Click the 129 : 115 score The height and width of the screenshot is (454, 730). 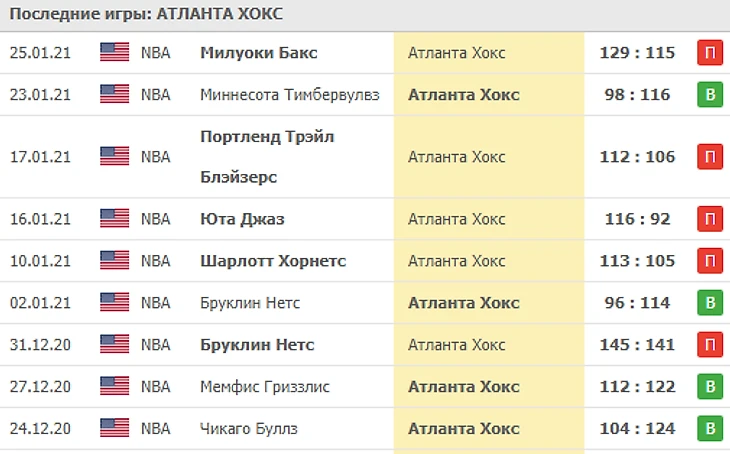(637, 53)
